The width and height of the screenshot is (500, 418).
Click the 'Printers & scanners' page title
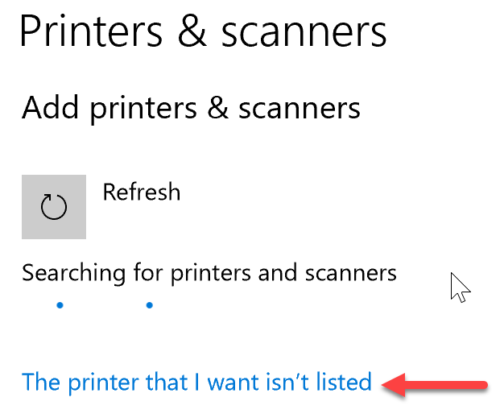pos(203,32)
